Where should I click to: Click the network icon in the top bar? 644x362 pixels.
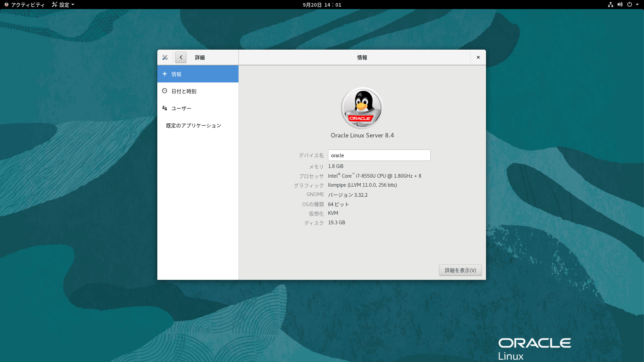(x=610, y=5)
